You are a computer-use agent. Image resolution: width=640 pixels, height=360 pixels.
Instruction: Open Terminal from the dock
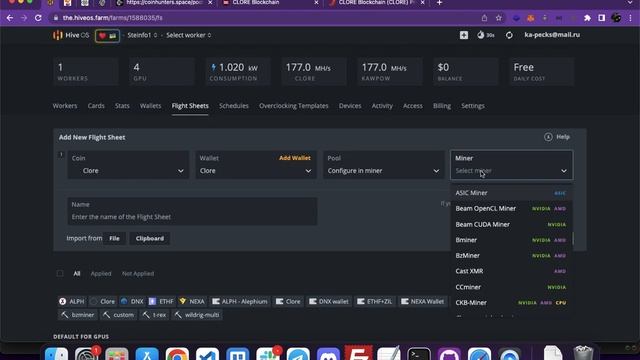[419, 355]
